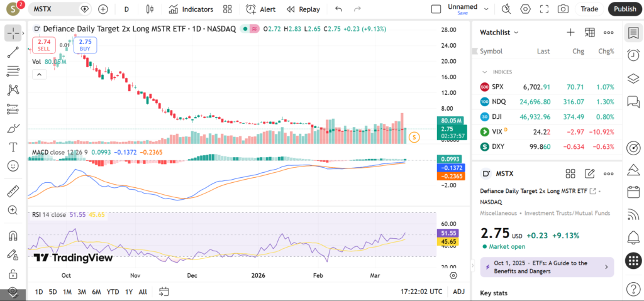Screen dimensions: 644x301
Task: Toggle the lock all drawings tool
Action: click(13, 274)
